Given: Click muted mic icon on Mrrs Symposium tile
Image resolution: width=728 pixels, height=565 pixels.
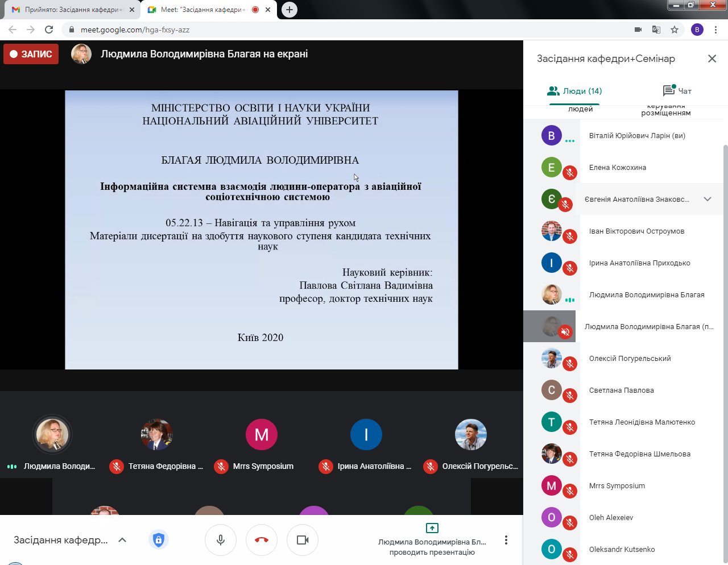Looking at the screenshot, I should point(221,467).
